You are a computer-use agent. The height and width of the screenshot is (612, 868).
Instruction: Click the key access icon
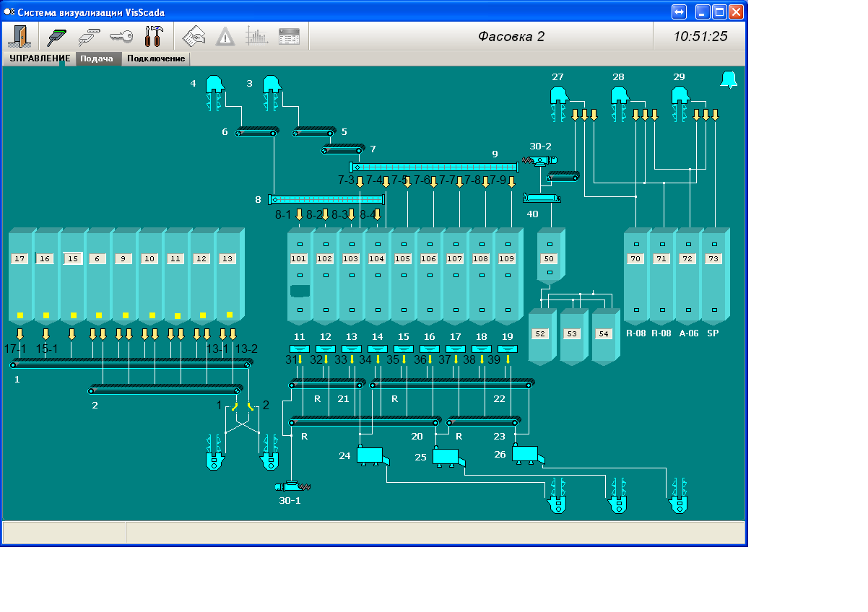(x=121, y=36)
